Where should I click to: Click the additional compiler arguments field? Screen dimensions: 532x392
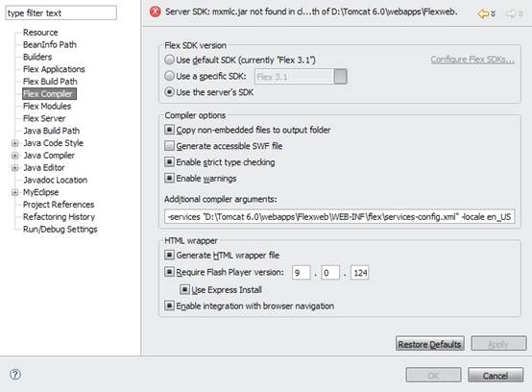(340, 216)
